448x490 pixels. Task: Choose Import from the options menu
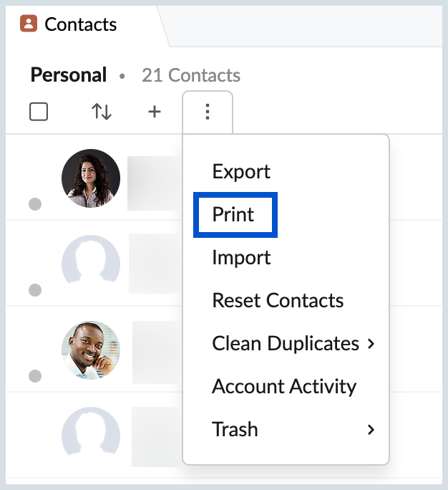(241, 257)
